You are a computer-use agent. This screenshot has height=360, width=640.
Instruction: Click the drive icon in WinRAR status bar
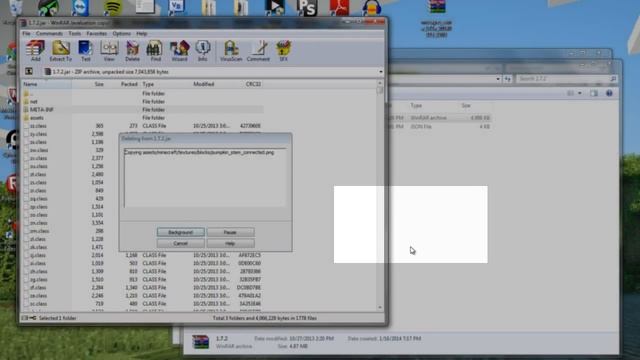[25, 318]
